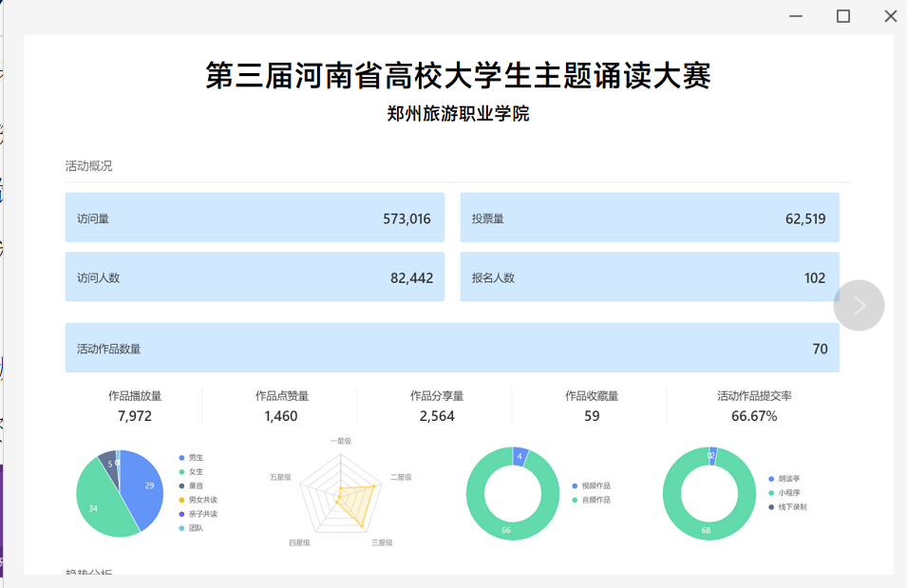
Task: Toggle 音频作品 legend item
Action: pos(595,500)
